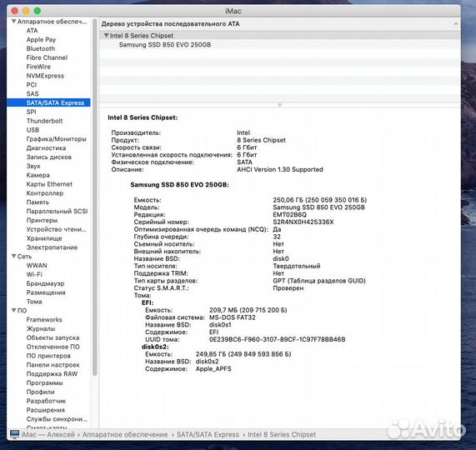Click SATA/SATA Express in path bar
476x450 pixels.
pos(208,434)
